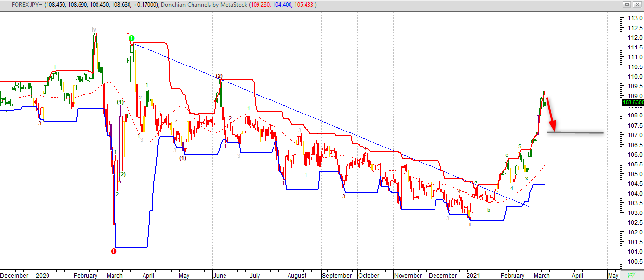Click the 'August' date axis label

point(297,275)
